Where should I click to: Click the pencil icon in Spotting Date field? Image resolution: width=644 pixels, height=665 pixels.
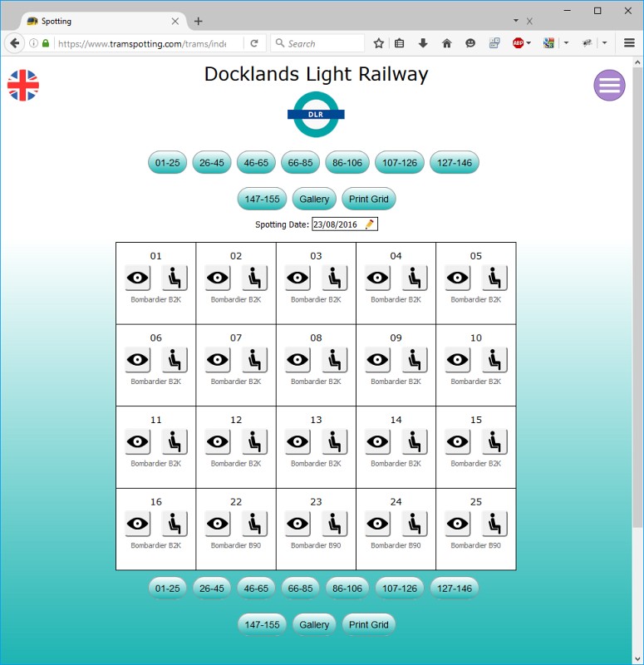pyautogui.click(x=369, y=224)
